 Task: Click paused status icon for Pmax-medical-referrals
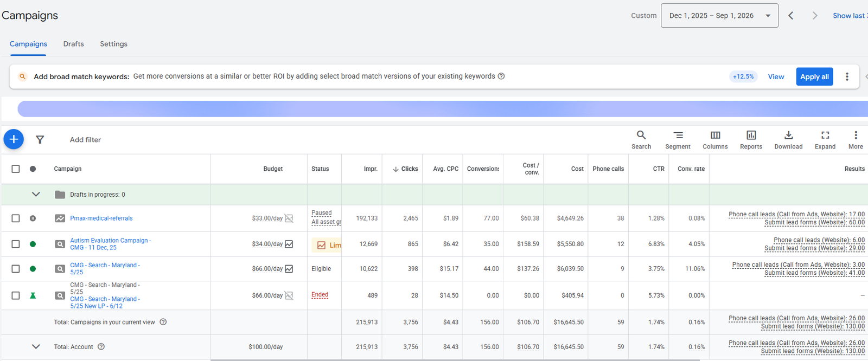(33, 218)
